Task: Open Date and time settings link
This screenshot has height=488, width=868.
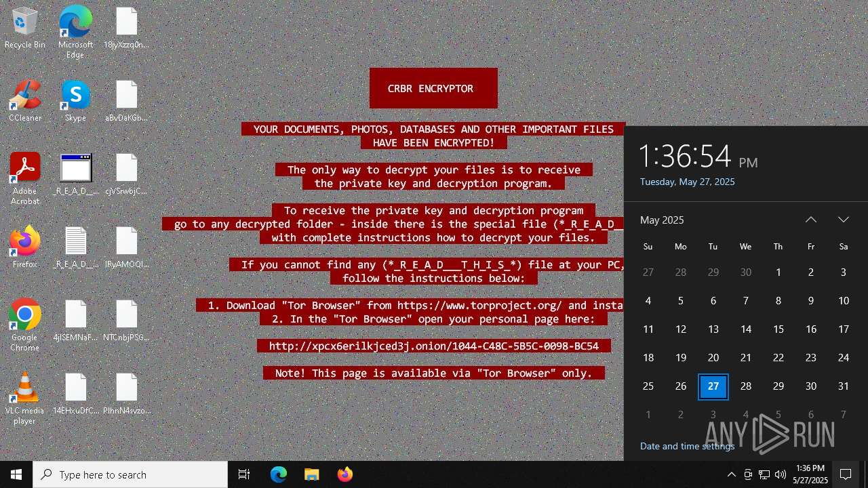Action: [x=687, y=446]
